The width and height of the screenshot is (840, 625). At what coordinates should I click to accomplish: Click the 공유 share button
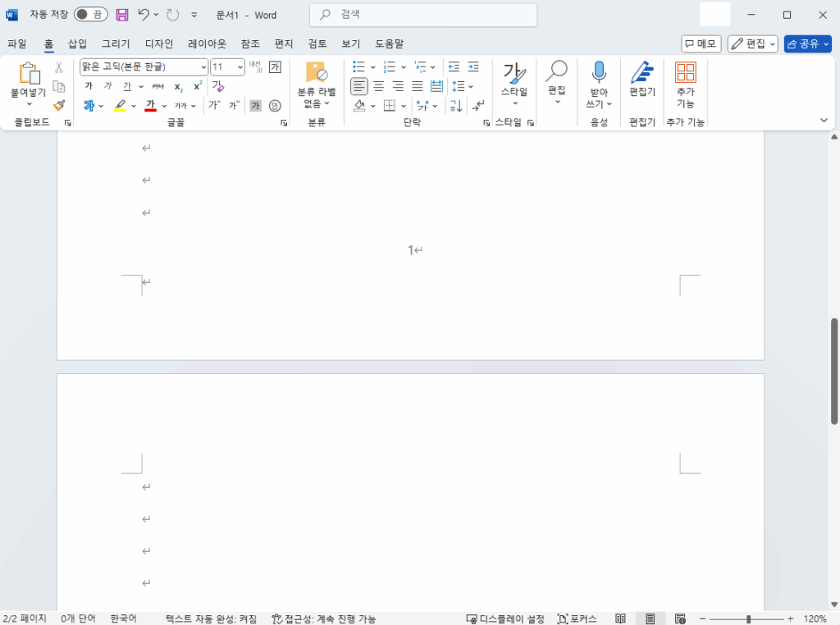point(807,43)
